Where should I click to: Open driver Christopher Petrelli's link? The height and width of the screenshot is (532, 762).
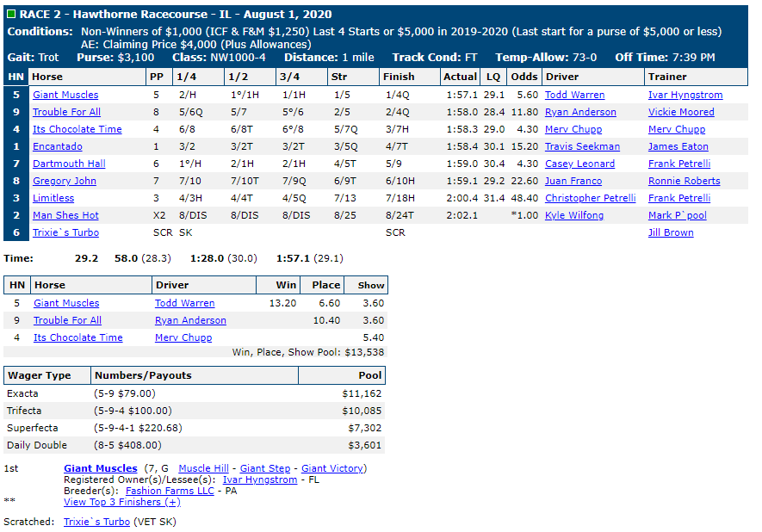(x=590, y=198)
